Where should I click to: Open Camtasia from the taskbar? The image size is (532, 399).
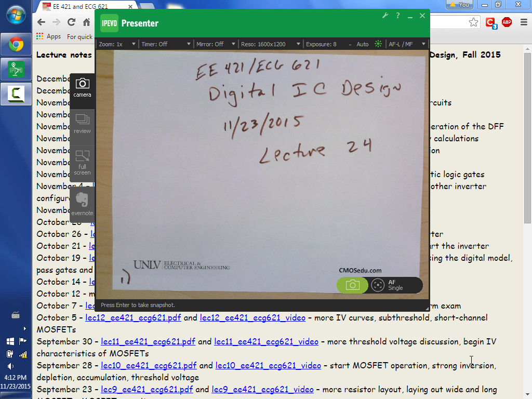pyautogui.click(x=16, y=94)
